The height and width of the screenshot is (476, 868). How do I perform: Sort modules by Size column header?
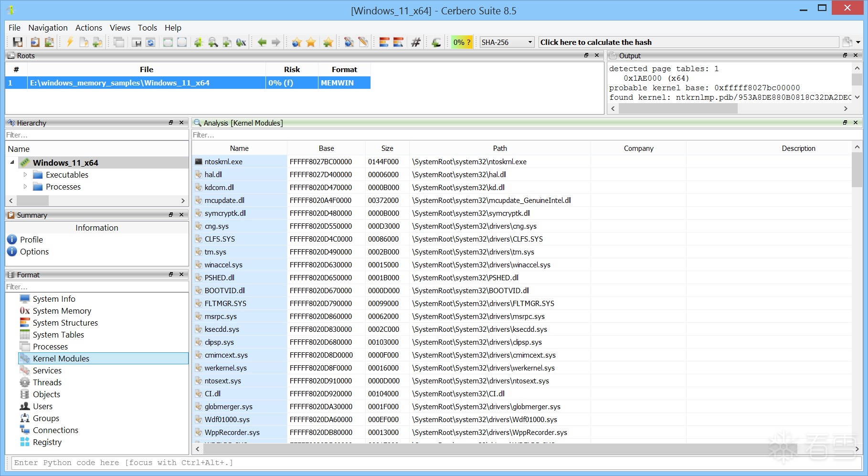click(x=387, y=148)
